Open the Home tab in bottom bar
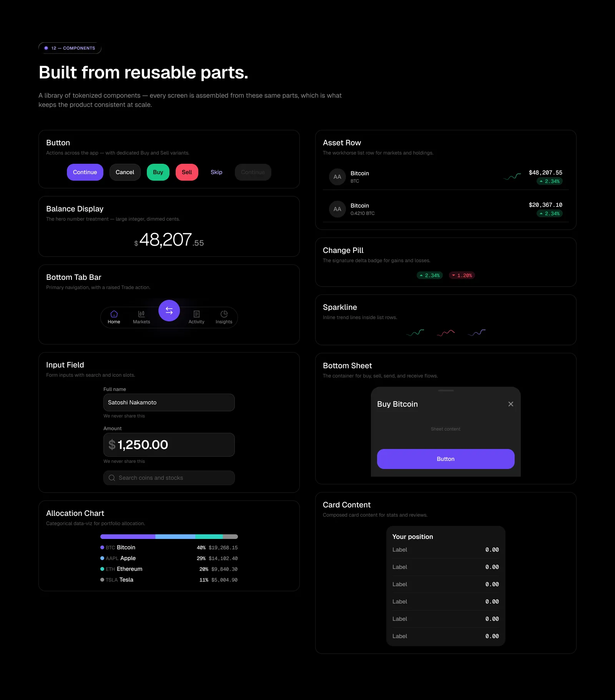Screen dimensions: 615x700 (114, 317)
